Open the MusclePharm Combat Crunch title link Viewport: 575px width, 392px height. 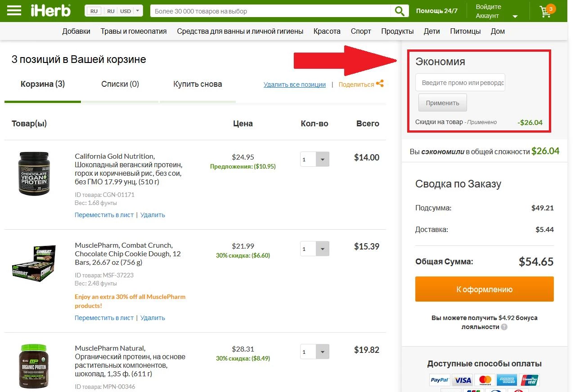point(128,254)
